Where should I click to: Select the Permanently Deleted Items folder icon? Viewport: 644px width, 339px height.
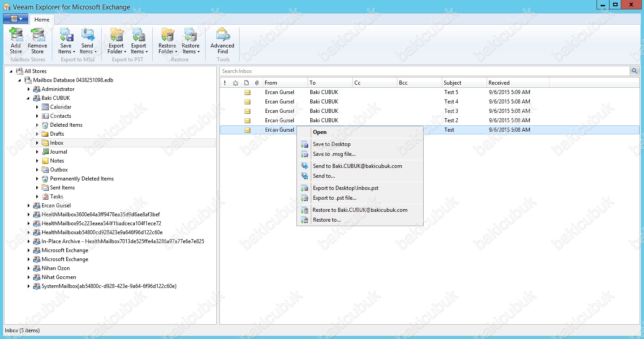click(x=45, y=179)
